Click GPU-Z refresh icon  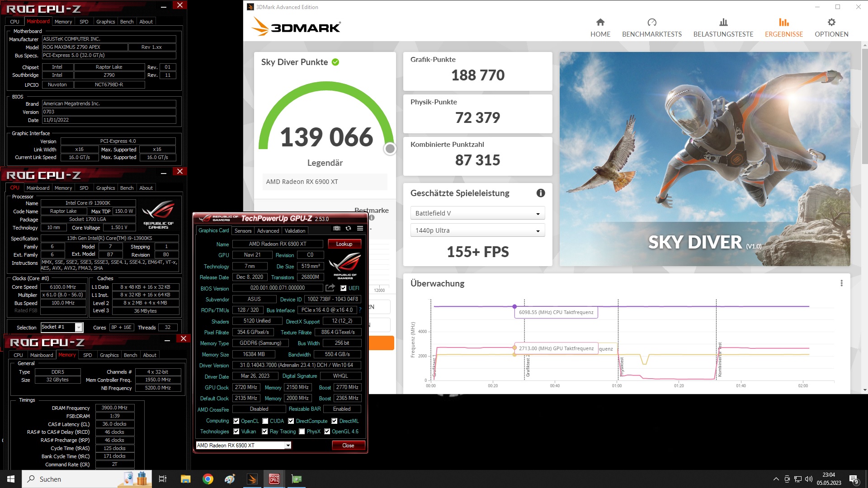348,229
